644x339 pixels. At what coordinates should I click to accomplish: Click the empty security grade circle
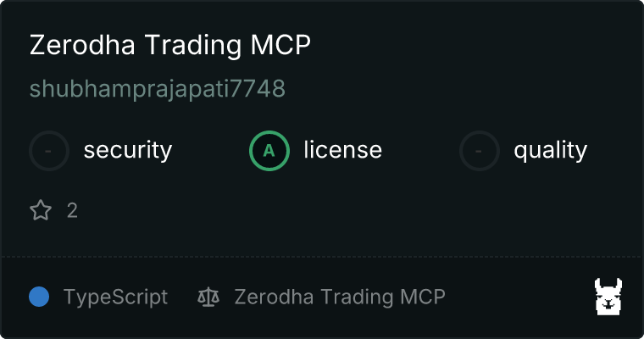(x=49, y=151)
